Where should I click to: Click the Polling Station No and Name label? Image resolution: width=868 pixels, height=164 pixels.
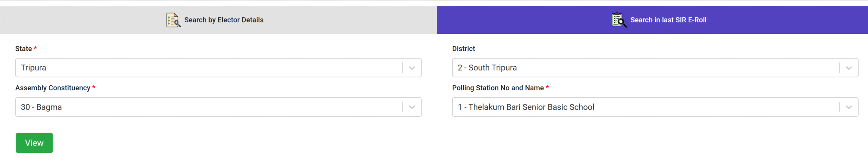coord(498,88)
